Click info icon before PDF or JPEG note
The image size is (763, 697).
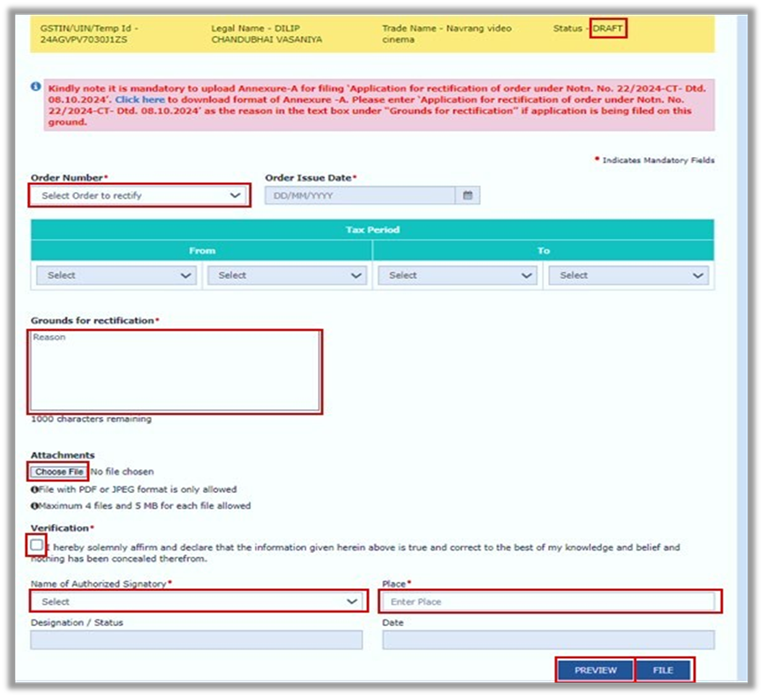click(x=33, y=490)
